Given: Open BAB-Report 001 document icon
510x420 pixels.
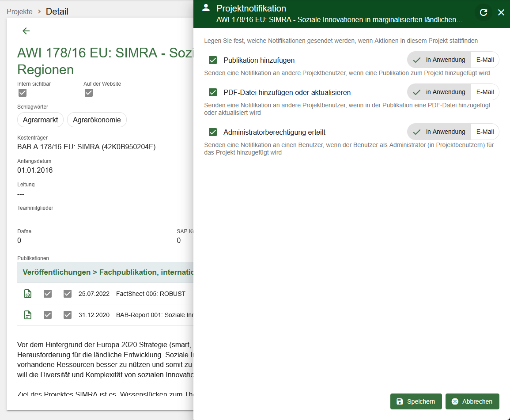Looking at the screenshot, I should click(x=28, y=315).
